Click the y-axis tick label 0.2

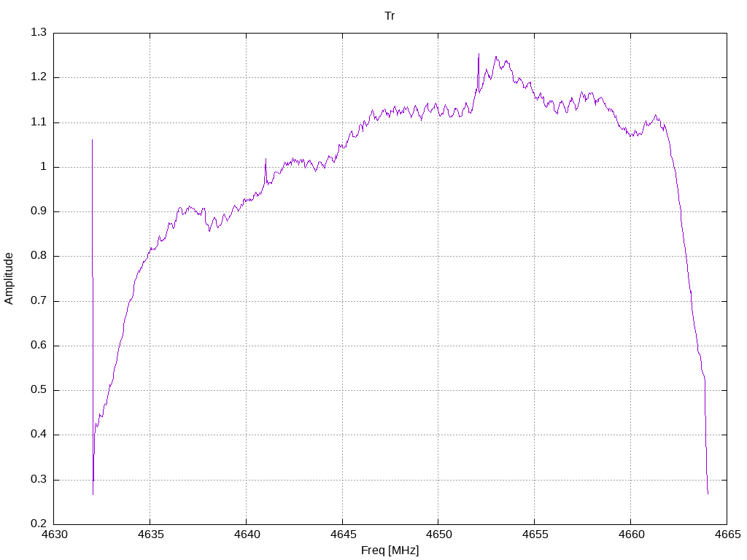pyautogui.click(x=39, y=524)
